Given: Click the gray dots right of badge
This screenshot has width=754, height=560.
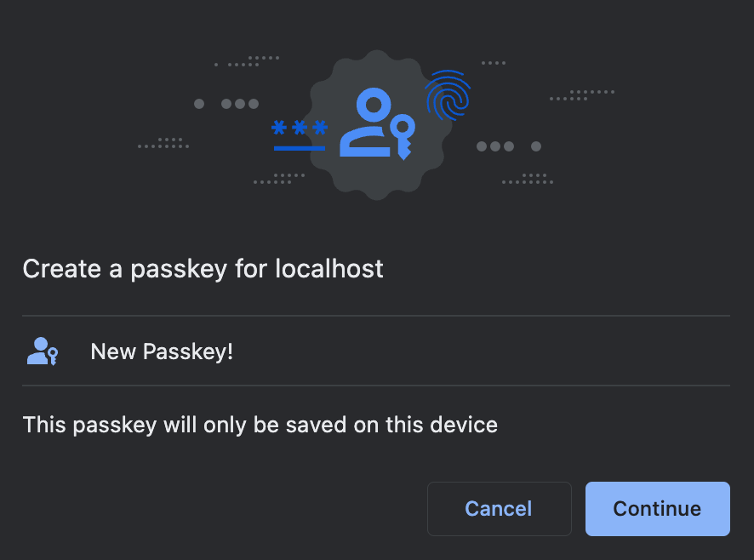Looking at the screenshot, I should (x=509, y=146).
